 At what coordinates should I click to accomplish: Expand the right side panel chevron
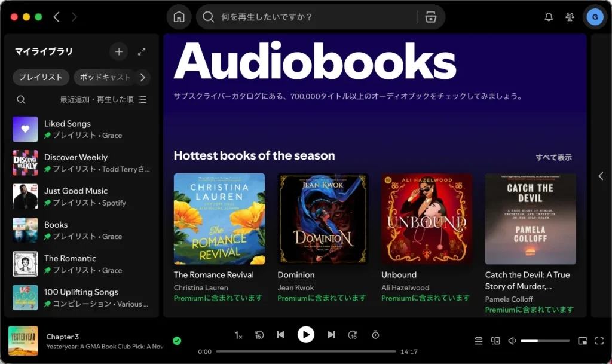[601, 176]
